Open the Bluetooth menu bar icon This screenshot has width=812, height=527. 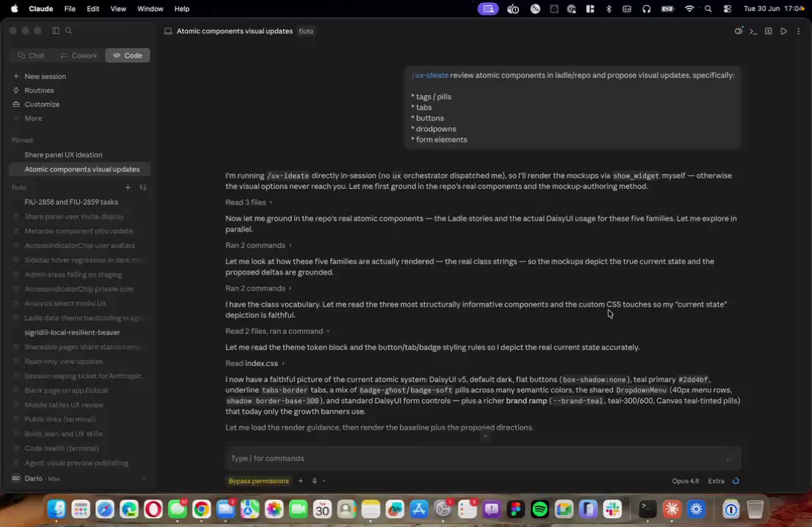click(609, 9)
